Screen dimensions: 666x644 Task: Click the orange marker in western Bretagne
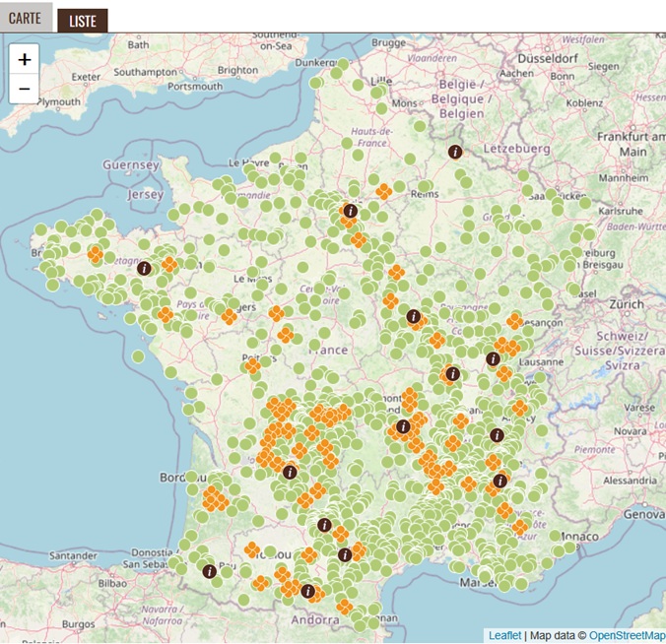click(x=96, y=254)
